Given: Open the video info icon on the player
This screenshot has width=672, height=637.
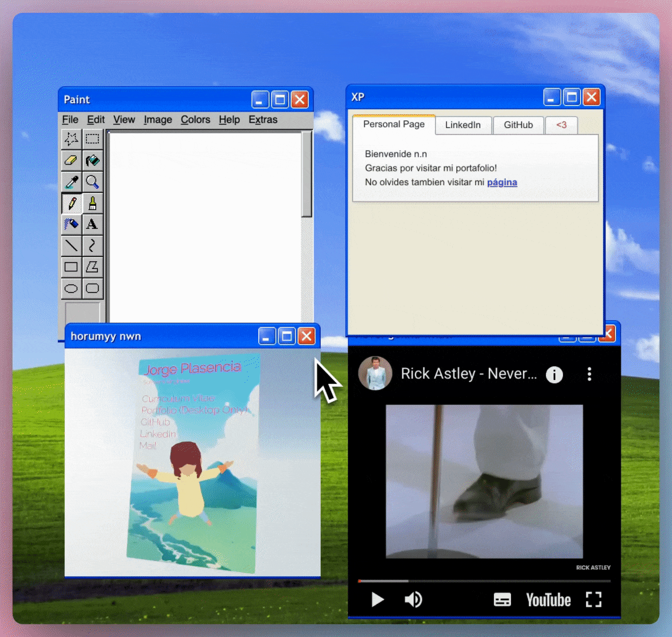Looking at the screenshot, I should click(554, 374).
